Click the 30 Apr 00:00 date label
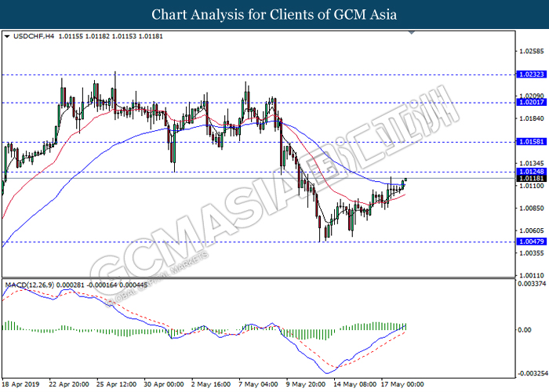The width and height of the screenshot is (549, 392). (164, 384)
